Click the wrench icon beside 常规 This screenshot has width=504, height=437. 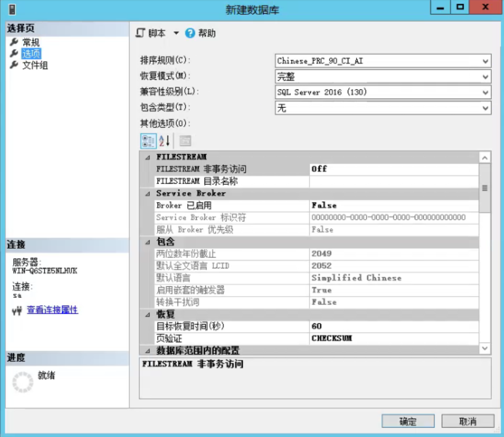point(14,42)
